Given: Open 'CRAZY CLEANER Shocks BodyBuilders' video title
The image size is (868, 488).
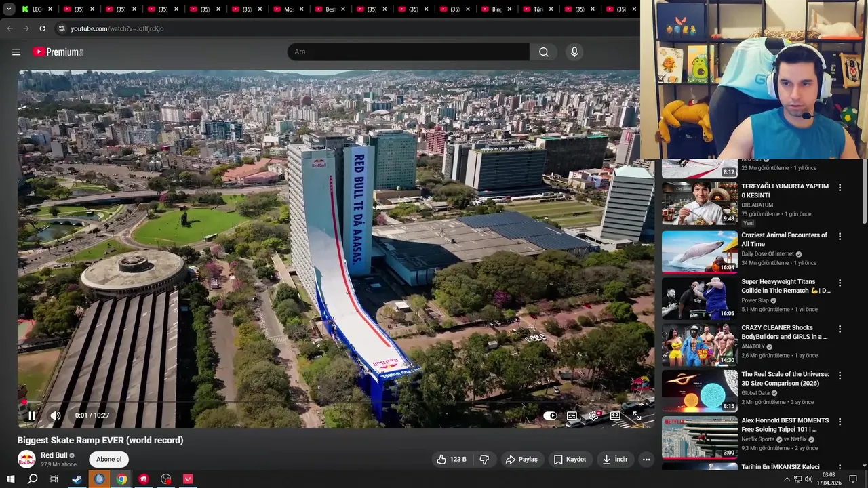Looking at the screenshot, I should pos(785,332).
